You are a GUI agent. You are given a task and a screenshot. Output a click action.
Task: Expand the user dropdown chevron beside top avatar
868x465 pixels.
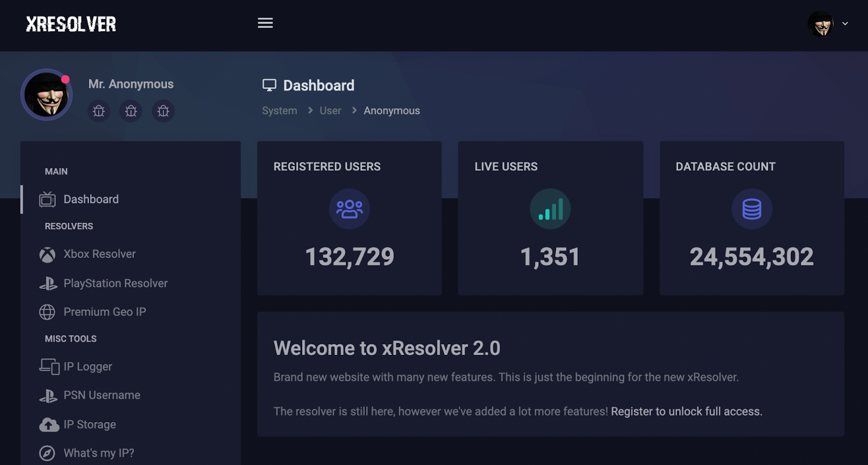(845, 24)
